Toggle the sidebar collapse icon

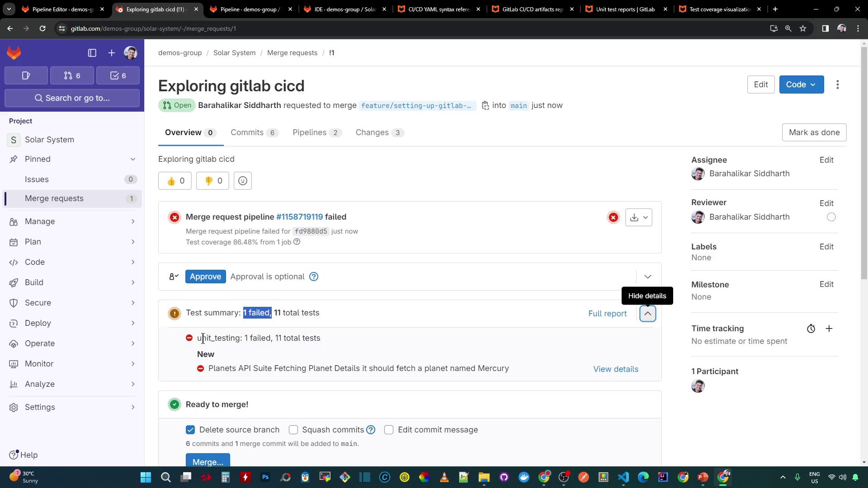coord(92,53)
